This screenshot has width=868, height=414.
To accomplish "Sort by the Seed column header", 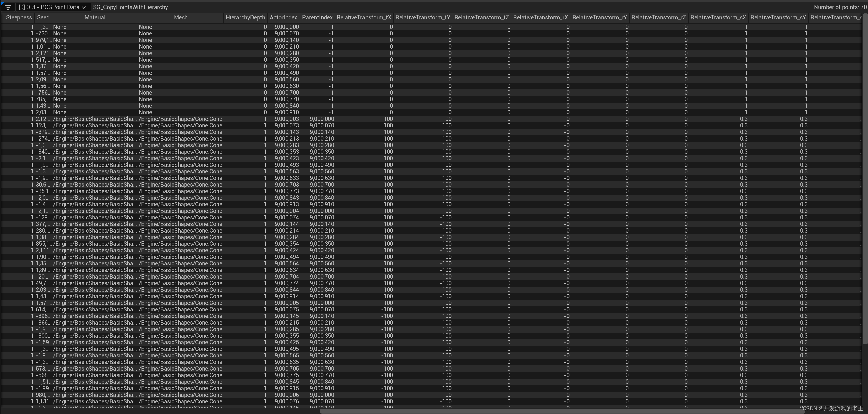I will pos(43,17).
